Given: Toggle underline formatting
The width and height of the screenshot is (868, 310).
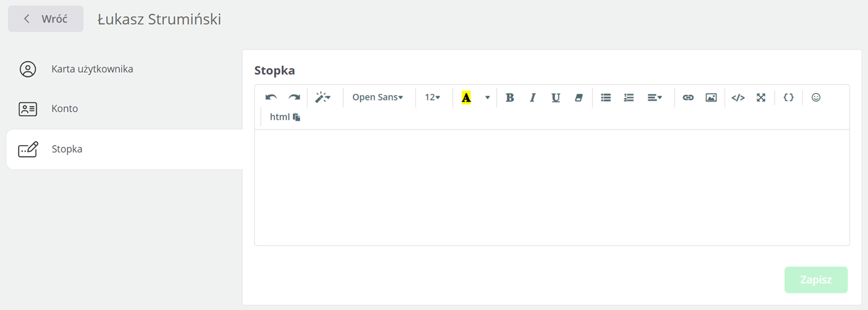Looking at the screenshot, I should click(x=556, y=98).
